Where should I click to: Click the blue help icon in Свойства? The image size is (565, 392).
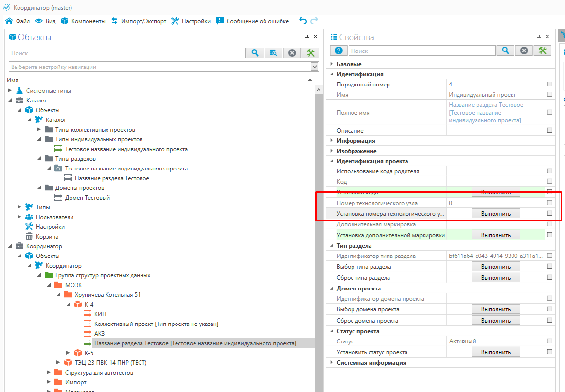[x=338, y=51]
